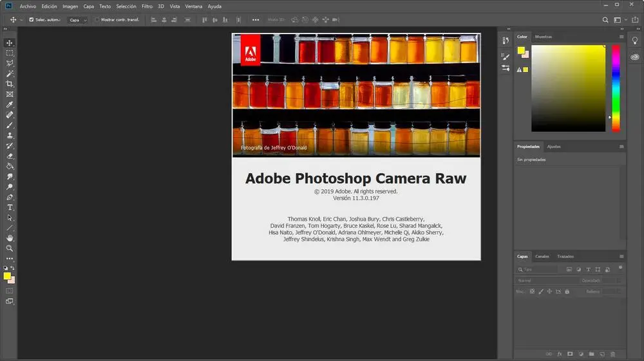Disable the Selec. autom. checkbox
This screenshot has width=644, height=361.
32,20
